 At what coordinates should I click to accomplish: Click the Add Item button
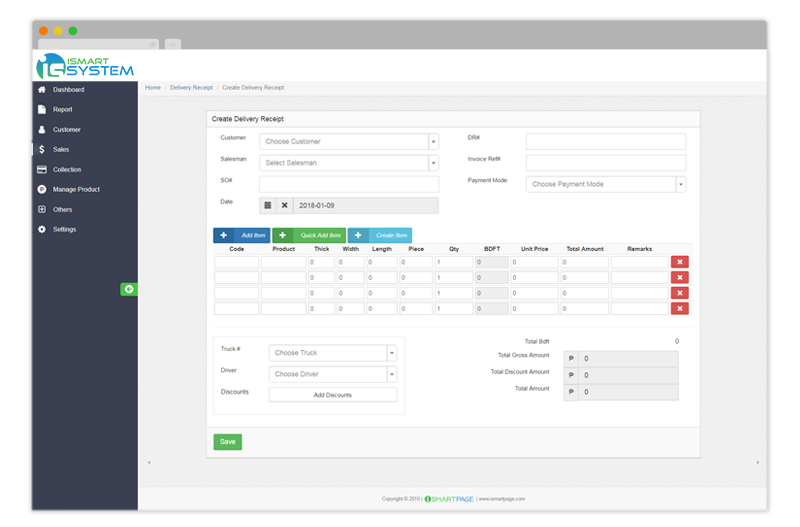(x=242, y=235)
